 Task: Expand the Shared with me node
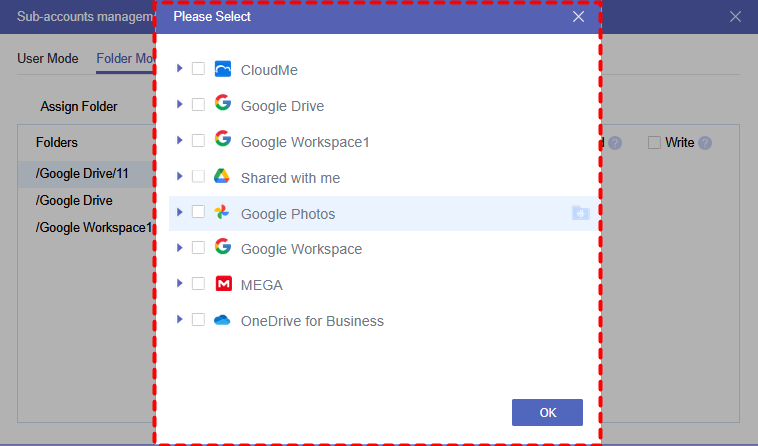[x=180, y=177]
